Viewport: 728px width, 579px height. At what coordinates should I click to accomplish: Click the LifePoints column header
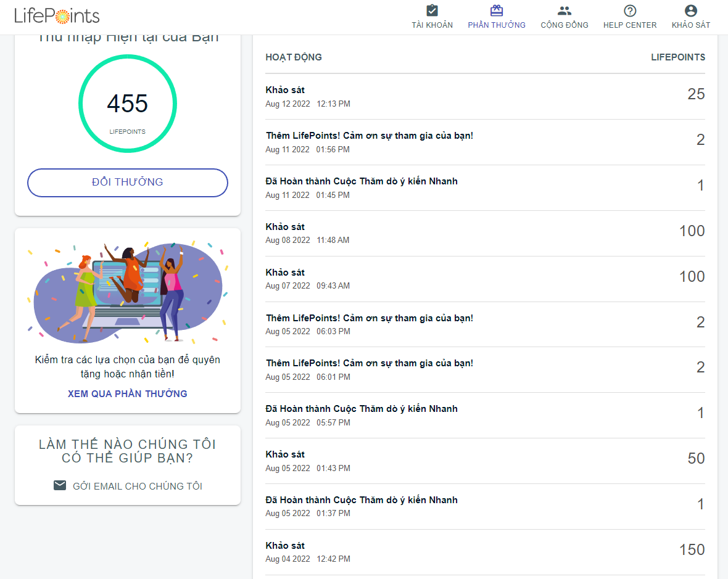pos(678,57)
